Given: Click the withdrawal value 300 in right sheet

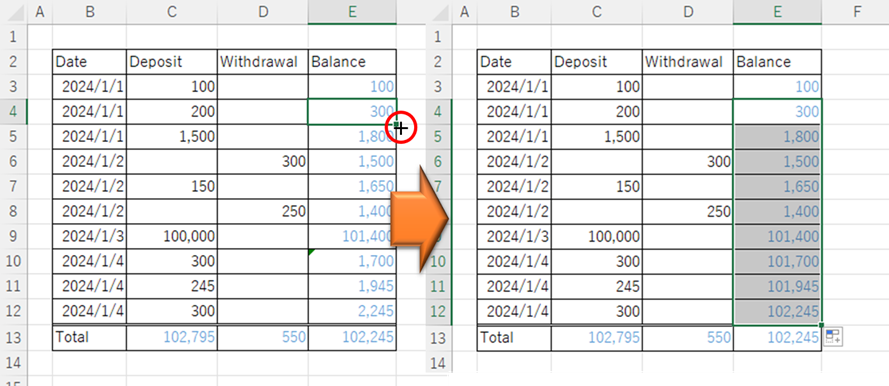Looking at the screenshot, I should [688, 162].
